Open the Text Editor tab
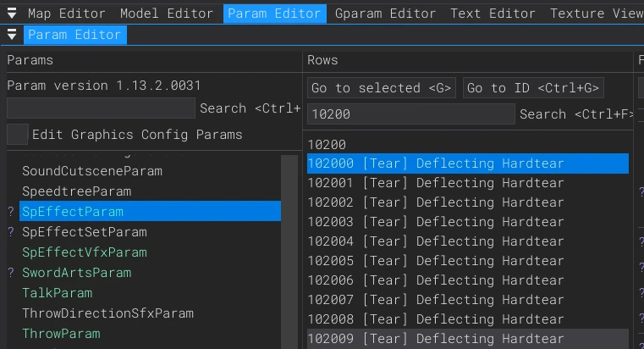The image size is (644, 349). (x=493, y=14)
